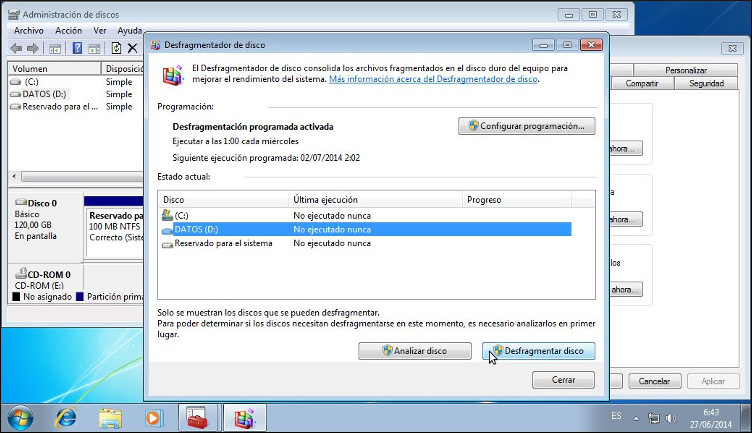
Task: Open the blue Help question-mark toolbar icon
Action: point(77,48)
